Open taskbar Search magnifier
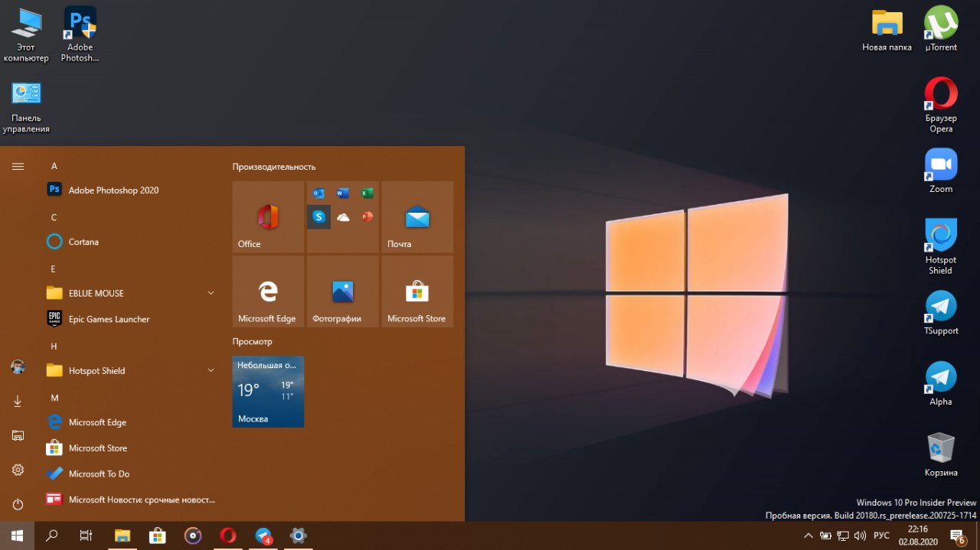The width and height of the screenshot is (980, 550). click(52, 535)
